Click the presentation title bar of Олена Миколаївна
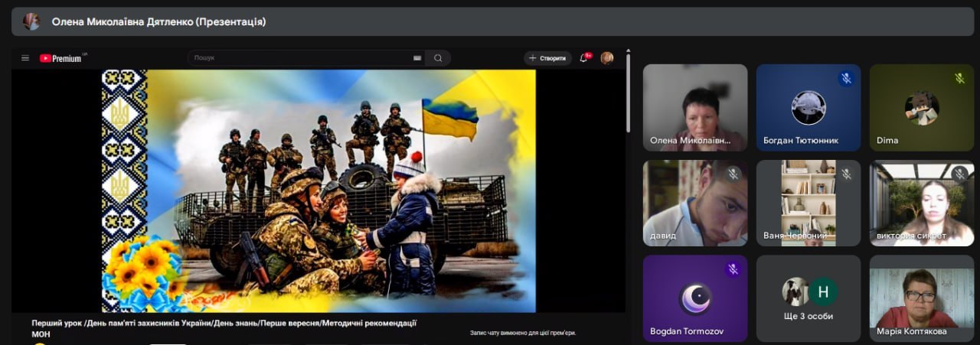The width and height of the screenshot is (980, 345). coord(490,21)
